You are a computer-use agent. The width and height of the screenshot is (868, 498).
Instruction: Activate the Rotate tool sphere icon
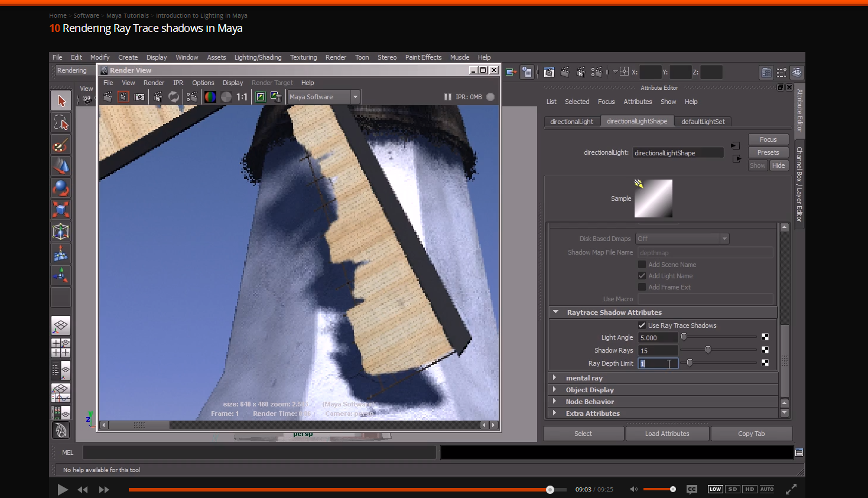point(61,188)
